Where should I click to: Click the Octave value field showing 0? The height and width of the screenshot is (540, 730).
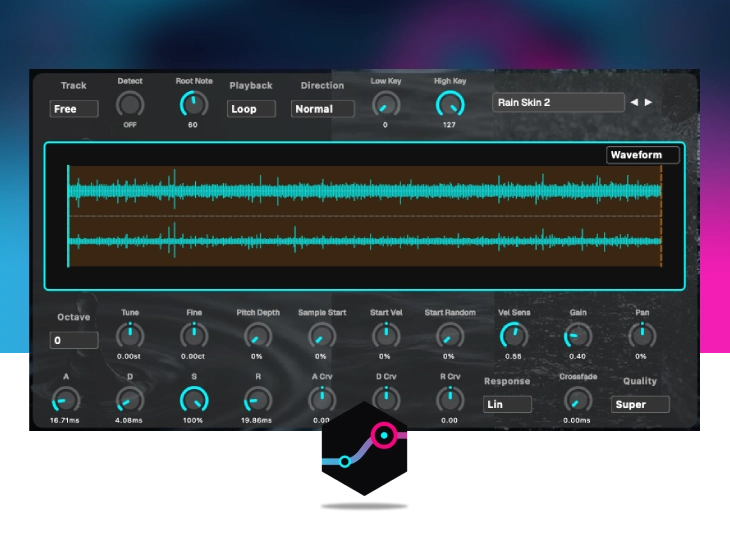(x=74, y=340)
